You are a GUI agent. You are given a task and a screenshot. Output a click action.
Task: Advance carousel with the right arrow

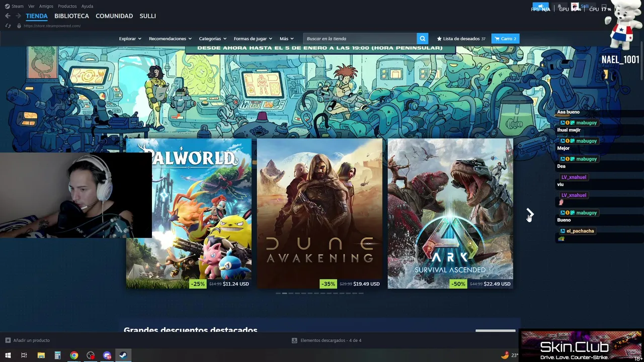pos(530,214)
